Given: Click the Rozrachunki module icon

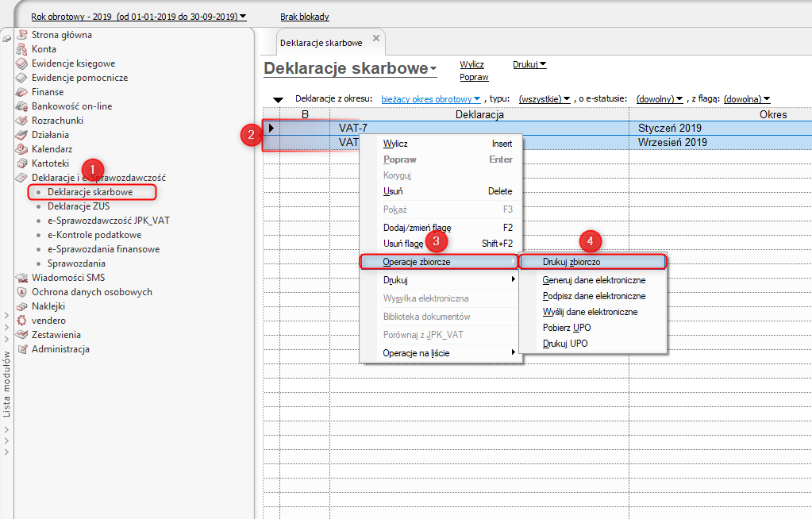Looking at the screenshot, I should 21,120.
